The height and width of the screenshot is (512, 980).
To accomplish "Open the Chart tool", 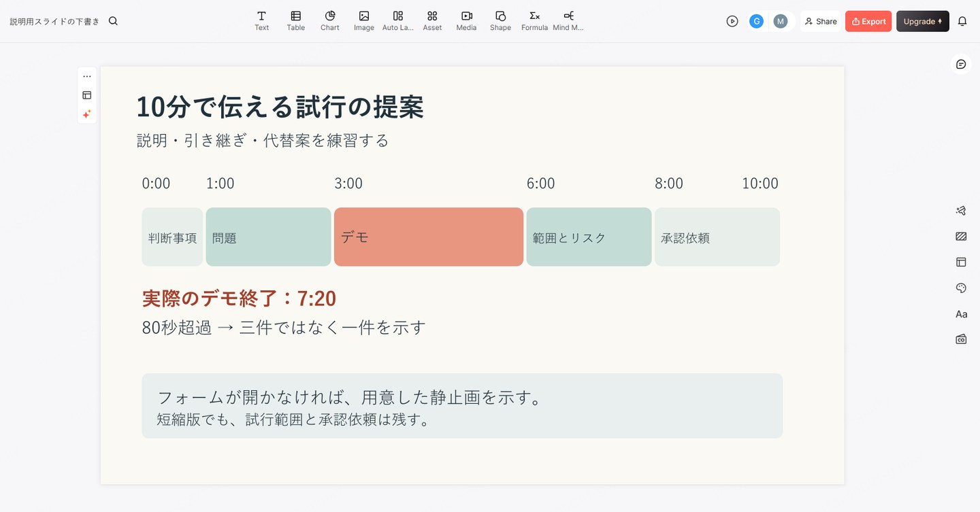I will [330, 21].
